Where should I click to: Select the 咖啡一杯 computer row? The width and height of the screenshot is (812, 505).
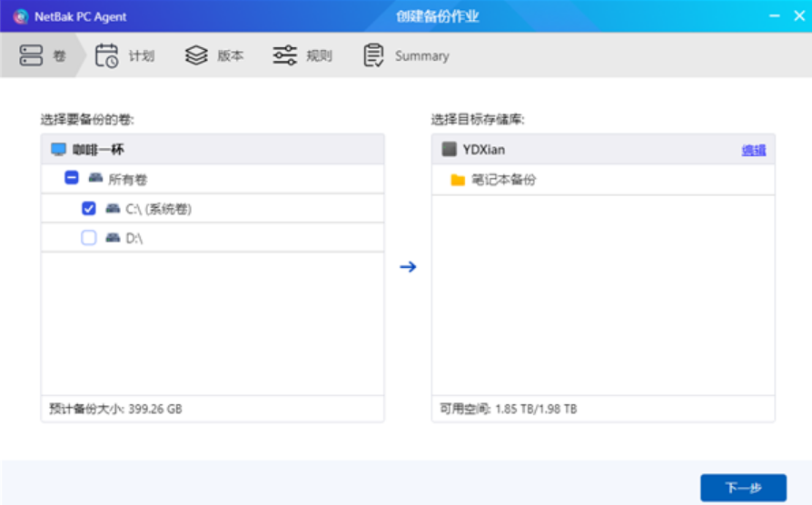[213, 150]
